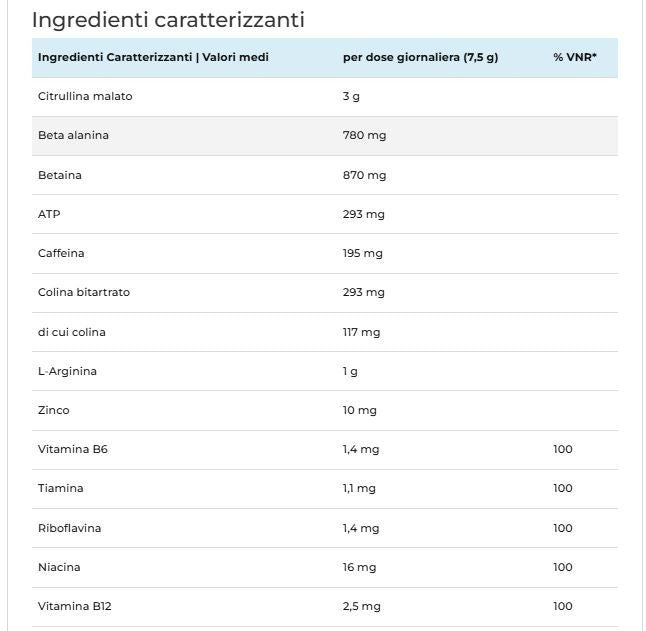Click the 'per dose giornaliera (7,5 g)' header

(420, 57)
